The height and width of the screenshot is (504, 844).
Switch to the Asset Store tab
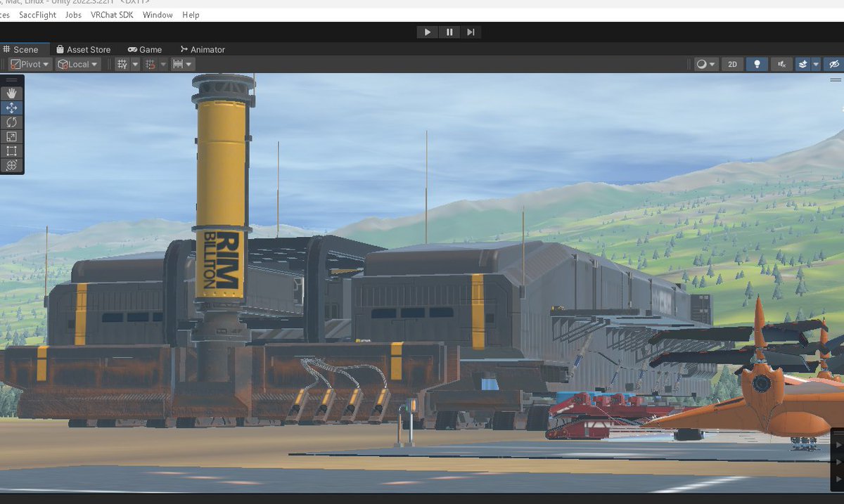coord(84,49)
